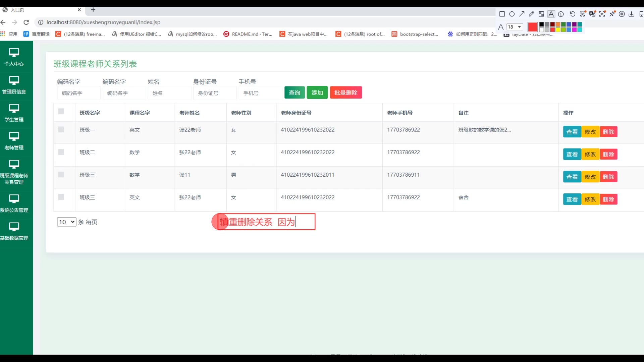The image size is (644, 362).
Task: Select the rectangle annotation tool
Action: click(x=502, y=14)
